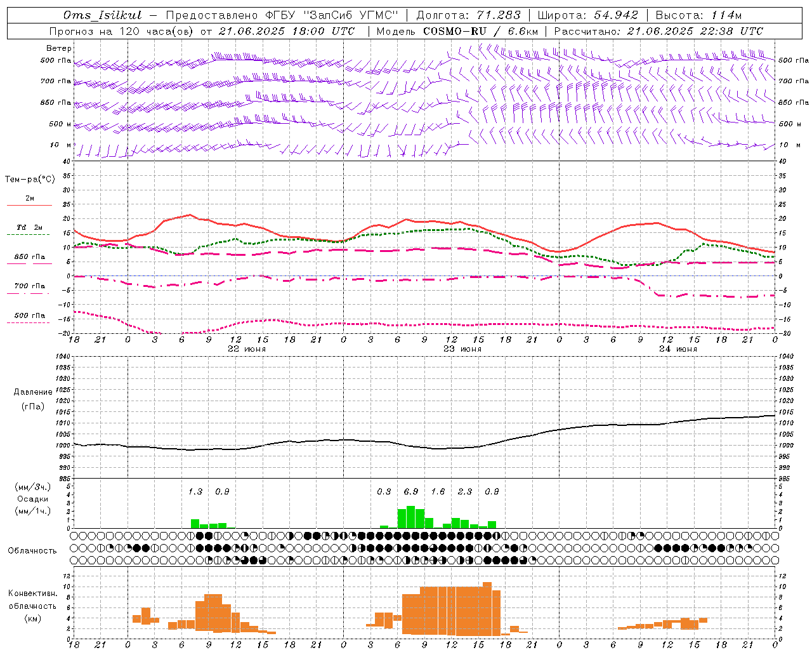Click the "Высота: 114м" elevation text
The height and width of the screenshot is (650, 812).
[698, 15]
